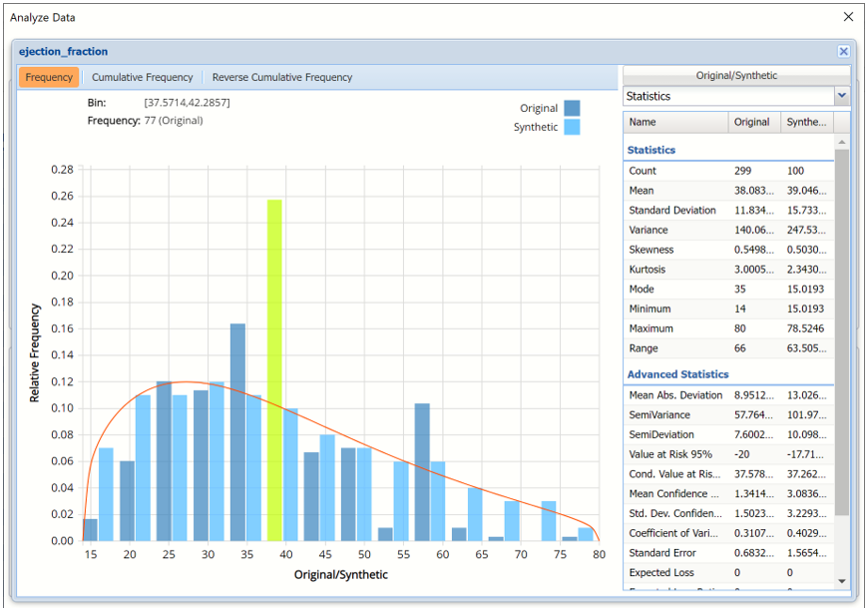
Task: Close the Analyze Data window
Action: (848, 17)
